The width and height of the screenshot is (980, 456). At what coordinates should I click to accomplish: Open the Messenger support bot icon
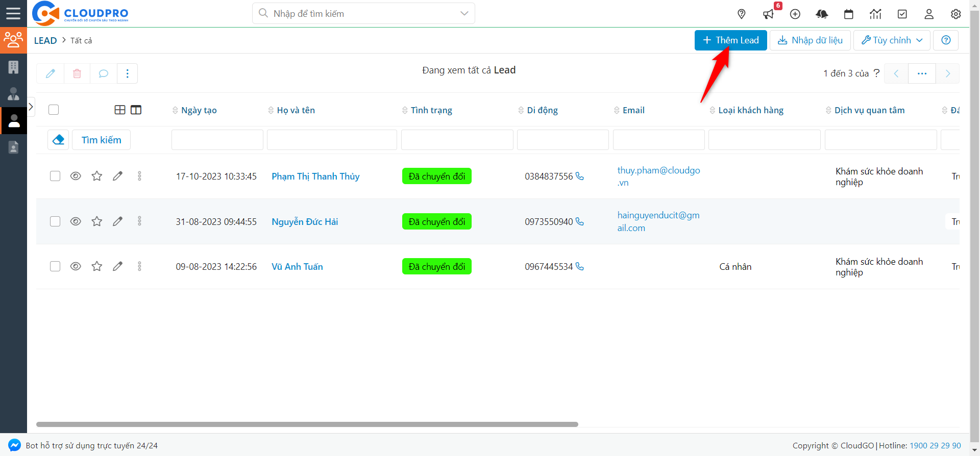[15, 445]
